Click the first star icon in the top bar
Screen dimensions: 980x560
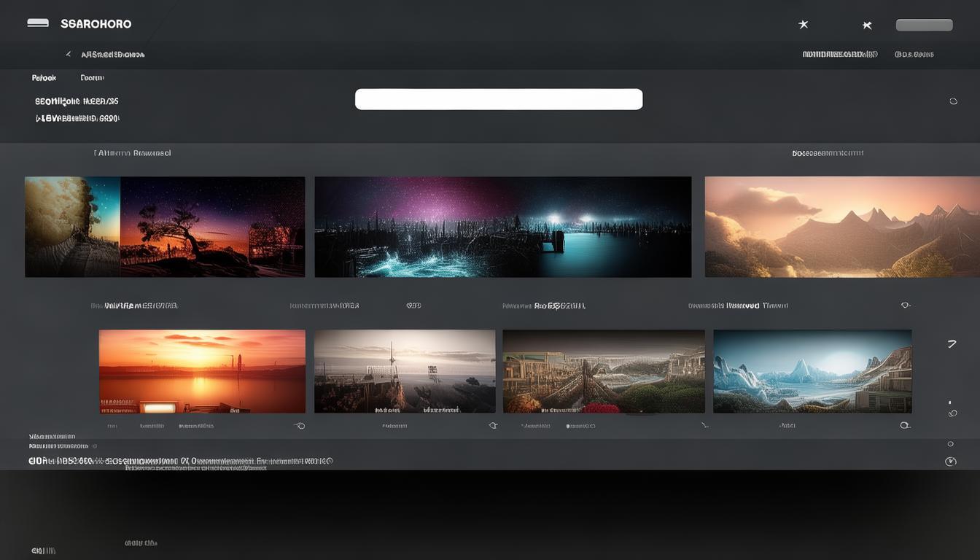(x=803, y=25)
